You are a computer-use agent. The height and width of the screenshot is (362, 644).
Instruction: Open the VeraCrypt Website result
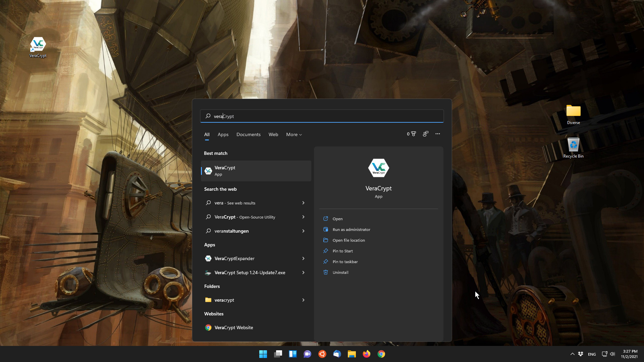(256, 327)
